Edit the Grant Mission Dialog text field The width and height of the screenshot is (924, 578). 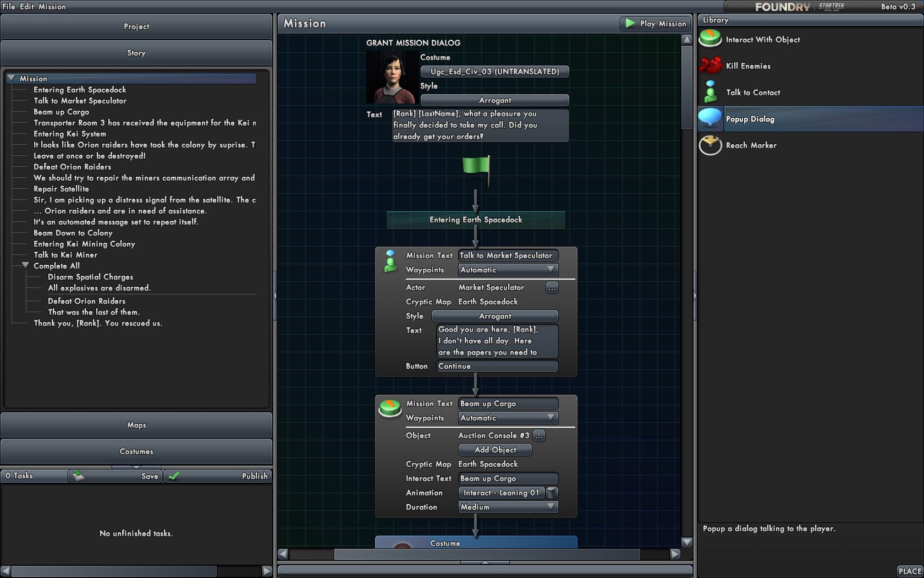pos(480,125)
